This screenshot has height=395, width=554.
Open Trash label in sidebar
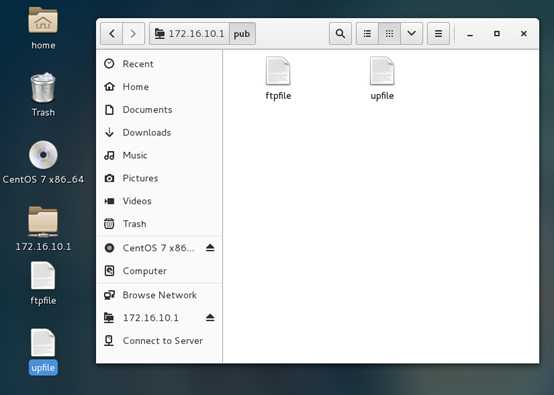point(134,224)
